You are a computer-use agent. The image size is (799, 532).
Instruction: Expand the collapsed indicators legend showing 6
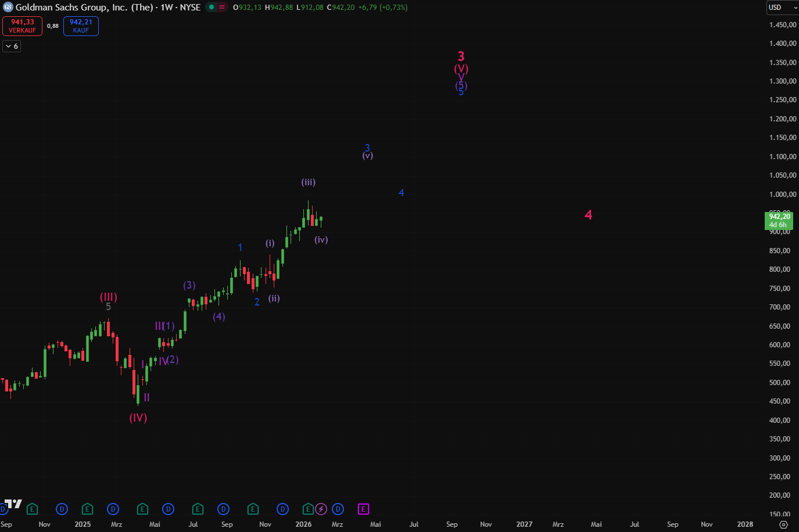click(x=12, y=46)
